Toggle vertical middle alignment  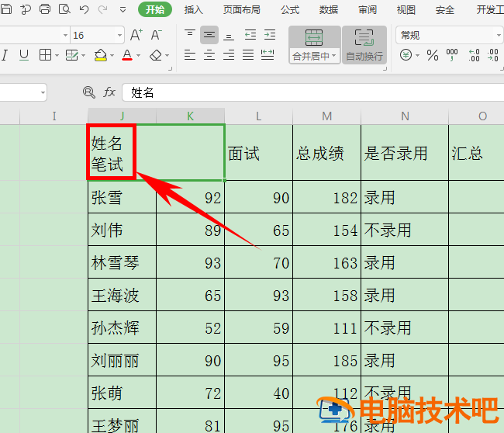click(209, 35)
